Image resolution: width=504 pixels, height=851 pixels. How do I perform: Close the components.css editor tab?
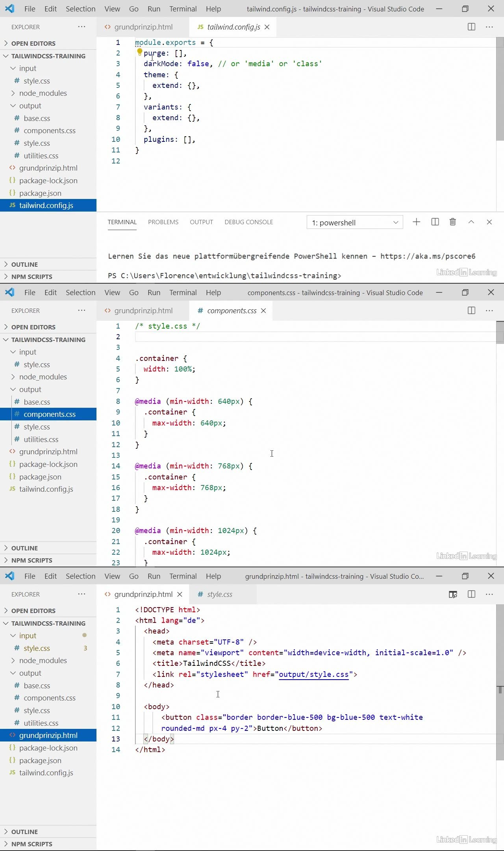pyautogui.click(x=263, y=311)
